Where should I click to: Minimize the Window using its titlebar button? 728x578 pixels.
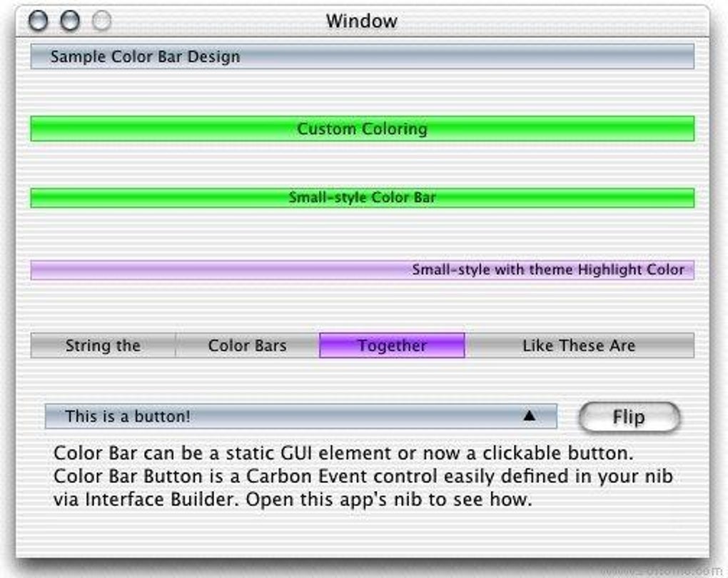[68, 21]
